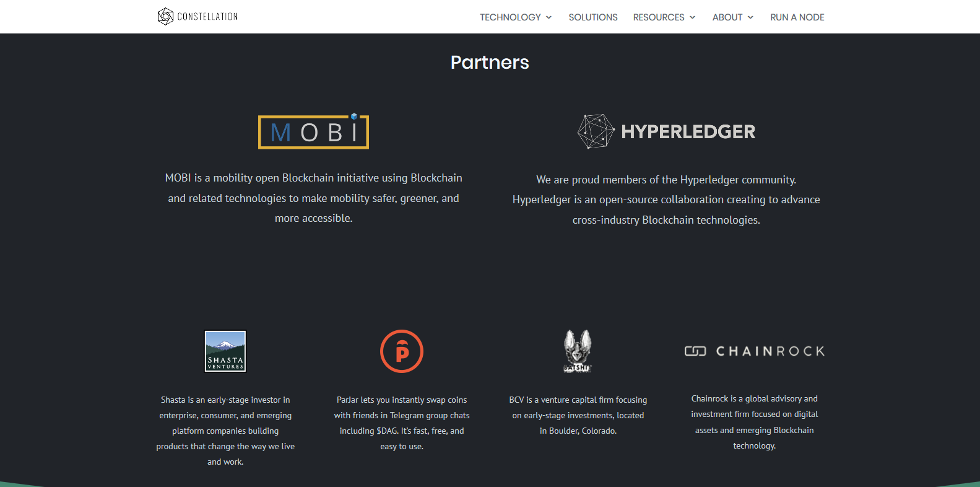Viewport: 980px width, 487px height.
Task: Expand the Resources dropdown chevron
Action: click(692, 17)
